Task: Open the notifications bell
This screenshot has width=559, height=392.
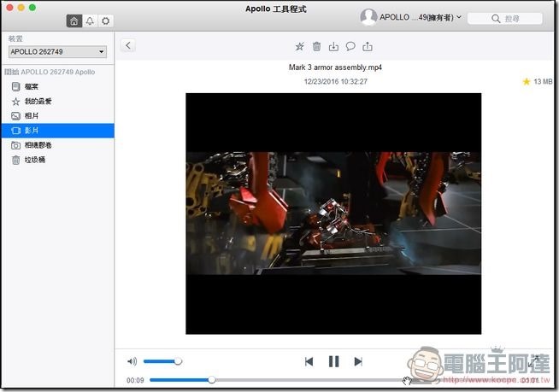Action: point(90,20)
